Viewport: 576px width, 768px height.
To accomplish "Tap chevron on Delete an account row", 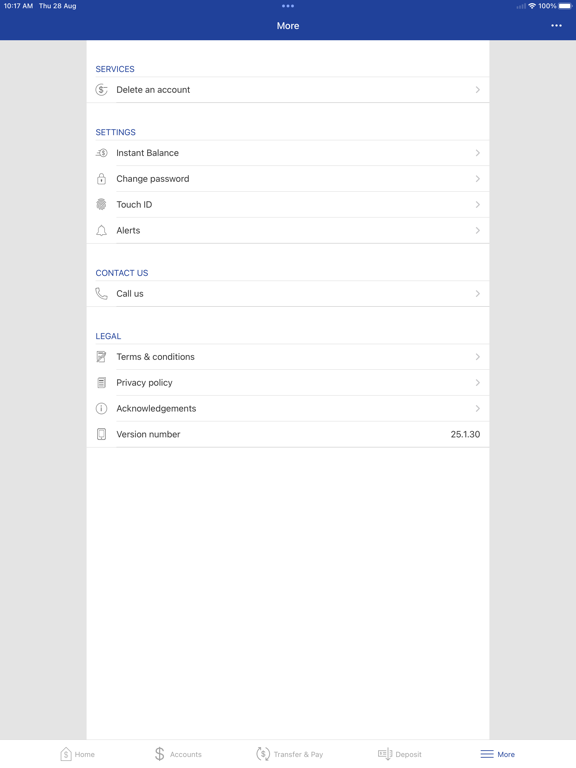I will pos(478,90).
